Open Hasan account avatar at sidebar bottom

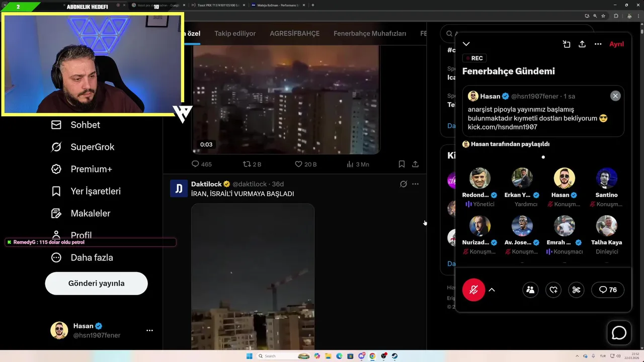pyautogui.click(x=59, y=330)
